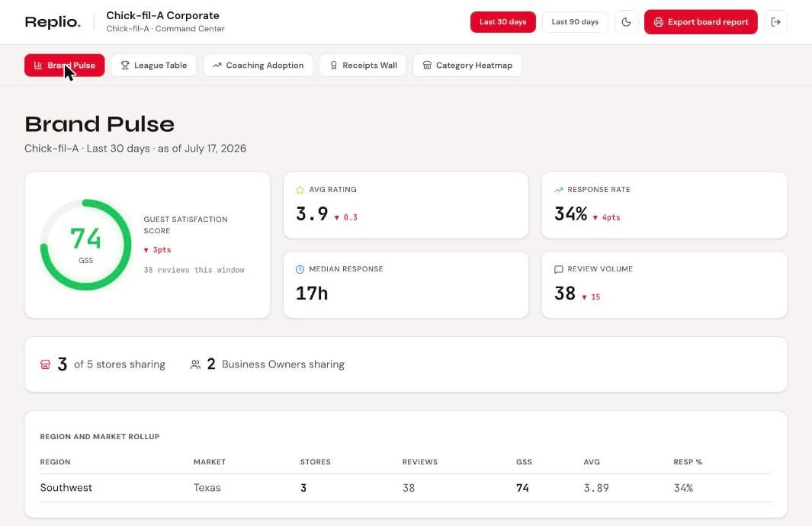
Task: Click the STORES column header
Action: 316,462
